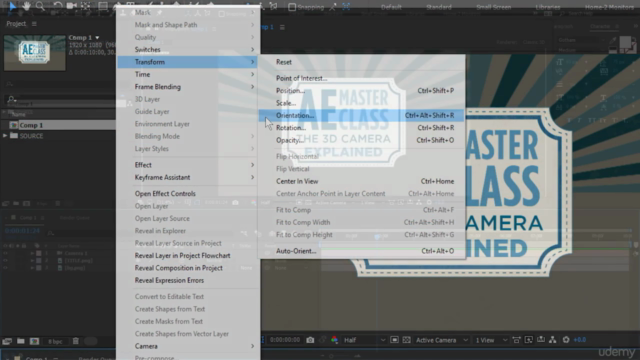Select the Hand tool
The width and height of the screenshot is (640, 360).
coord(26,6)
